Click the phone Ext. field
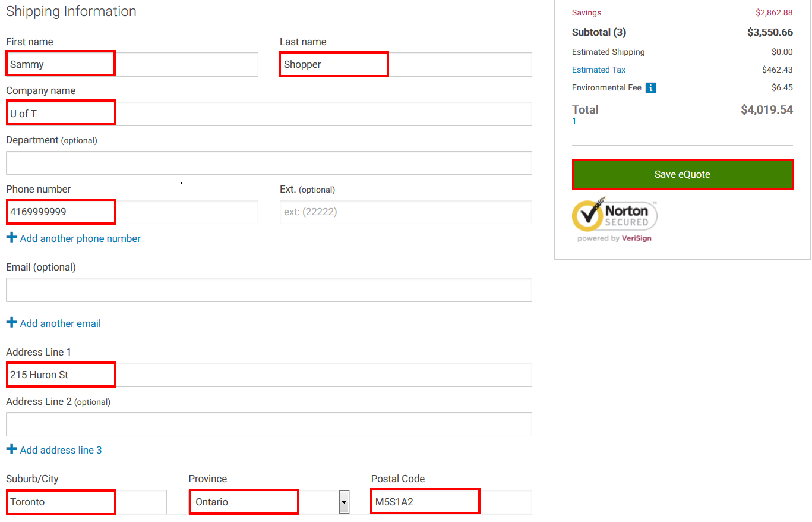This screenshot has width=812, height=522. tap(406, 212)
